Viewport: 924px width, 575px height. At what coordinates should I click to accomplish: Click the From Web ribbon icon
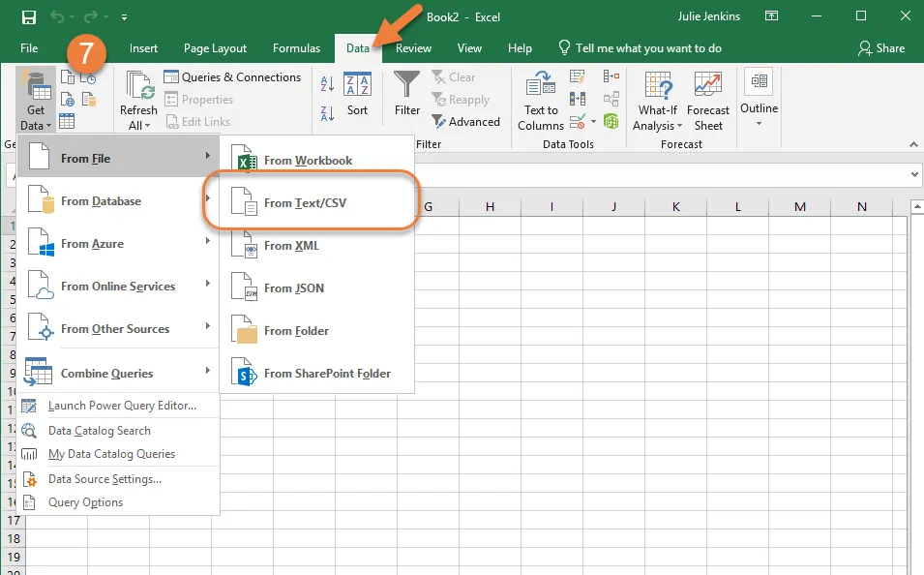pos(68,100)
